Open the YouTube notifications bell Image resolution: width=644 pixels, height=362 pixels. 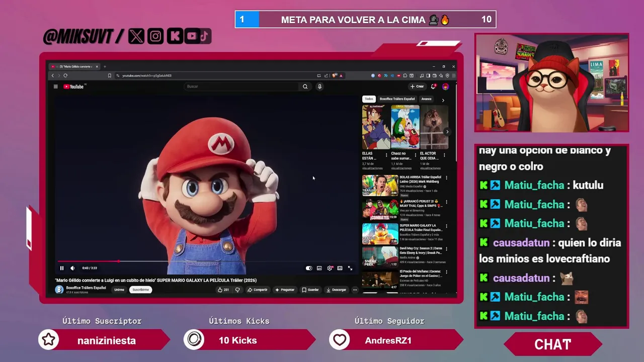[434, 86]
